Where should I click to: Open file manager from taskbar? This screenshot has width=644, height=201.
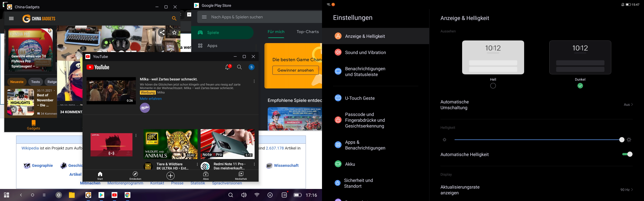pyautogui.click(x=72, y=195)
